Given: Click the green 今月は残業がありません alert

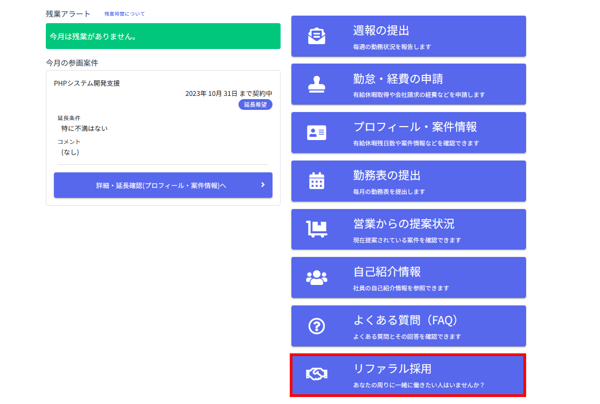Looking at the screenshot, I should pyautogui.click(x=163, y=37).
